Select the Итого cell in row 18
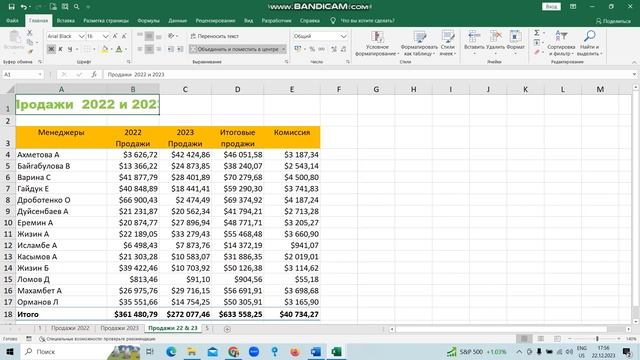 click(61, 314)
